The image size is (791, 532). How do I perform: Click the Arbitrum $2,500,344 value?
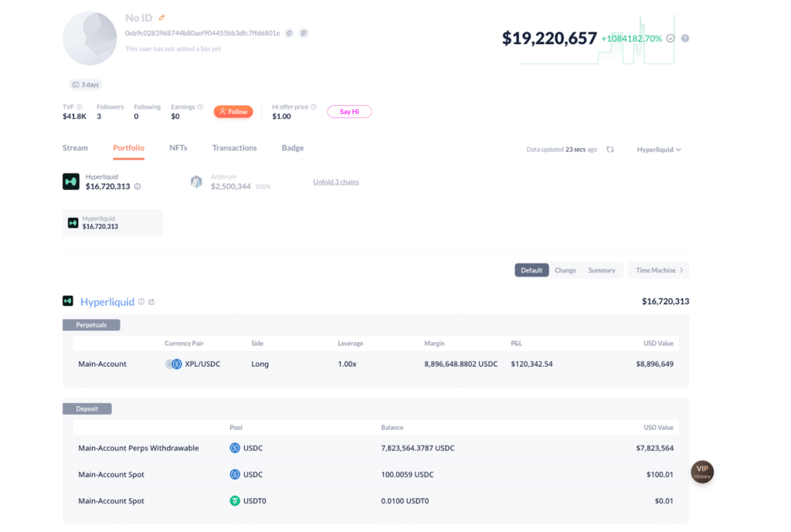pyautogui.click(x=231, y=187)
